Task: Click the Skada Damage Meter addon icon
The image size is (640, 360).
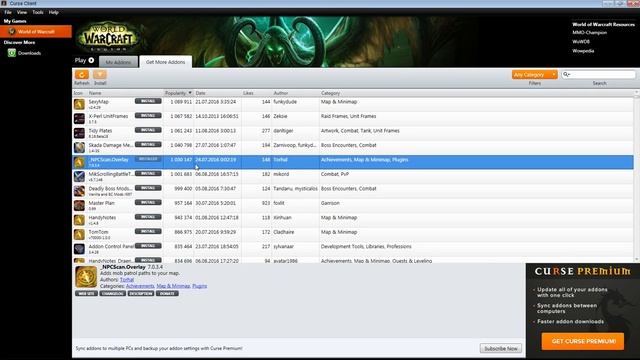Action: click(79, 147)
